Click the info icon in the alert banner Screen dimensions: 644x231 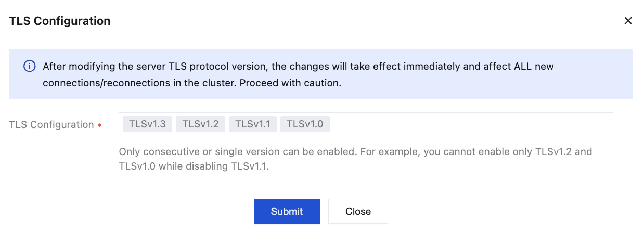click(30, 67)
